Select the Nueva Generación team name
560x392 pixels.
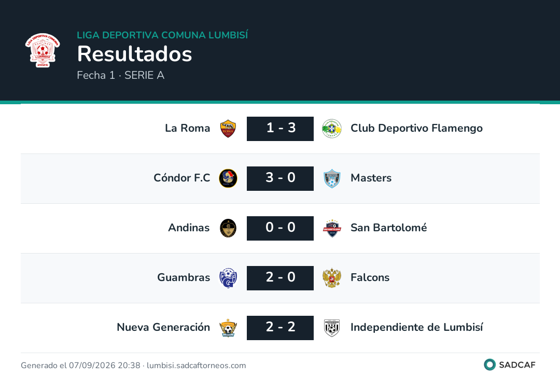163,327
